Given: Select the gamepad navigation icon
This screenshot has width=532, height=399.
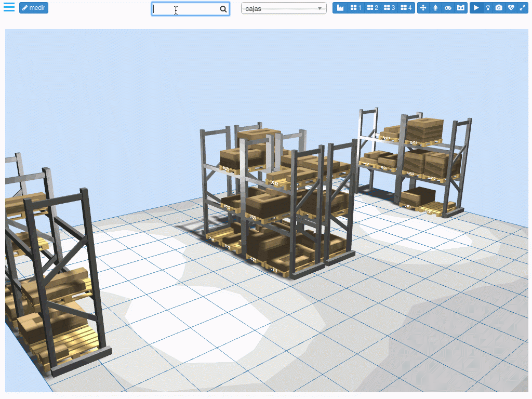Looking at the screenshot, I should [447, 7].
